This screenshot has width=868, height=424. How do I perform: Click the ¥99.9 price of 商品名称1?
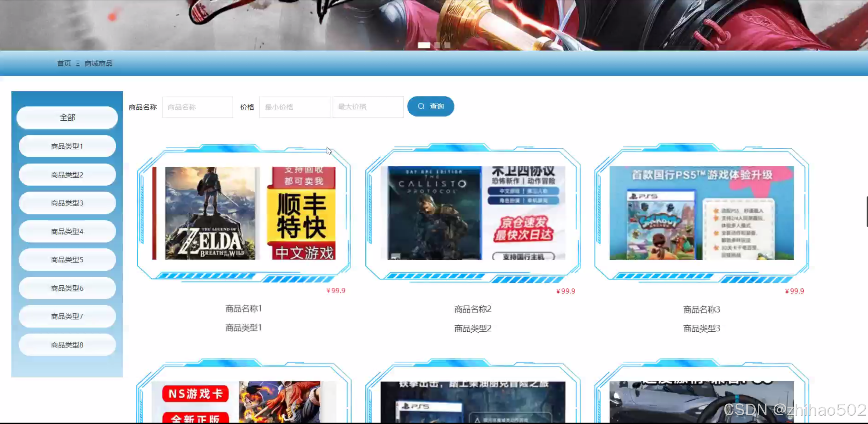[336, 291]
